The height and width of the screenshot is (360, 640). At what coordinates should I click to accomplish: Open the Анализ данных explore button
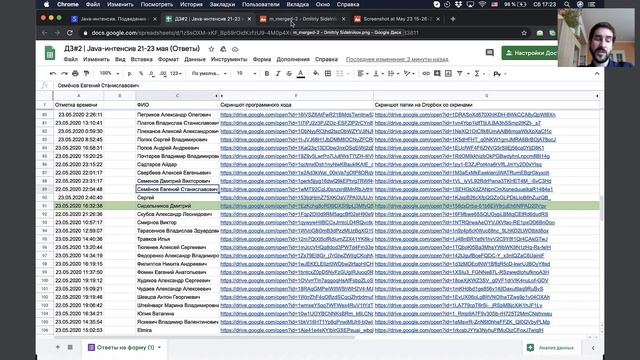tap(551, 348)
